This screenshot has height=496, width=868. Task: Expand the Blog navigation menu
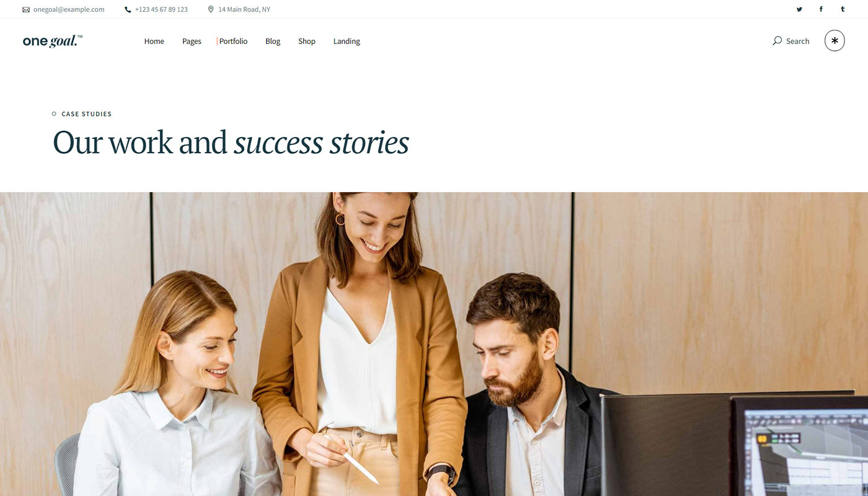click(273, 42)
